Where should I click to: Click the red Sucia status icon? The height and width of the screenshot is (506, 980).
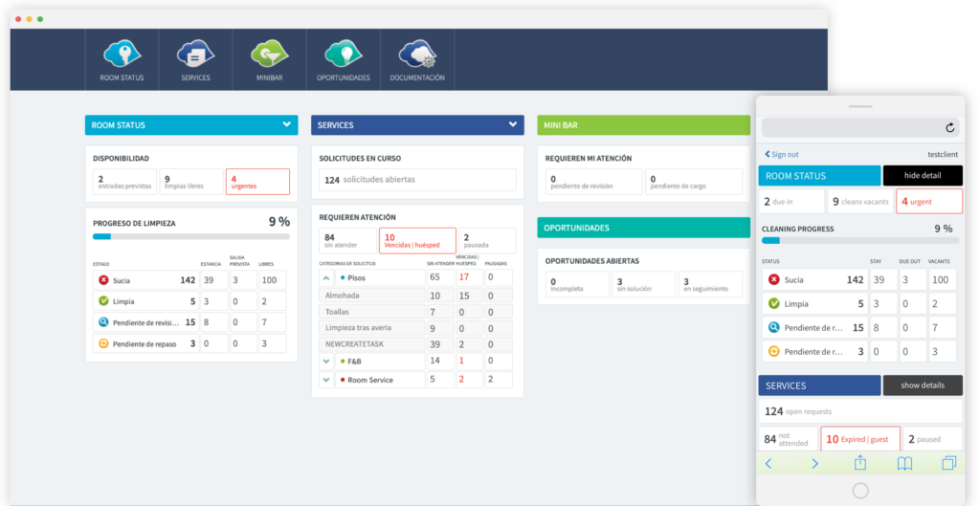tap(103, 280)
